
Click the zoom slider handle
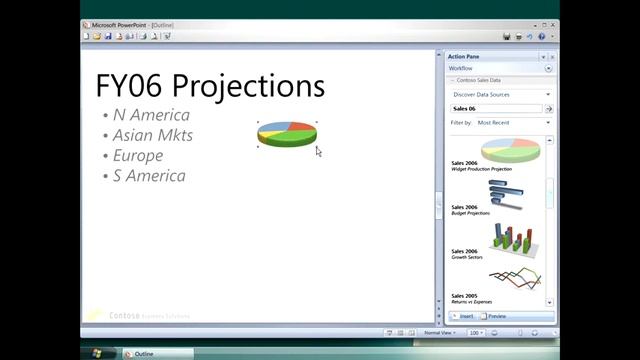tap(520, 333)
